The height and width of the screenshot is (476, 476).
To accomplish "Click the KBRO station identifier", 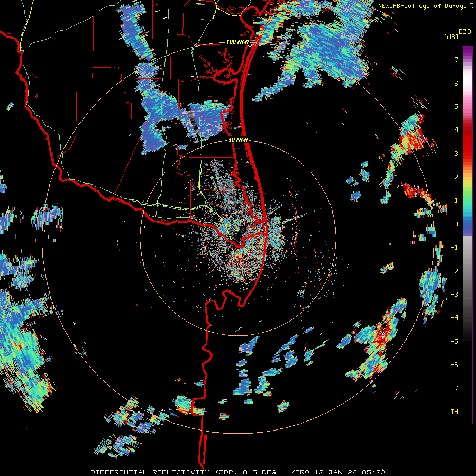I will (x=300, y=472).
